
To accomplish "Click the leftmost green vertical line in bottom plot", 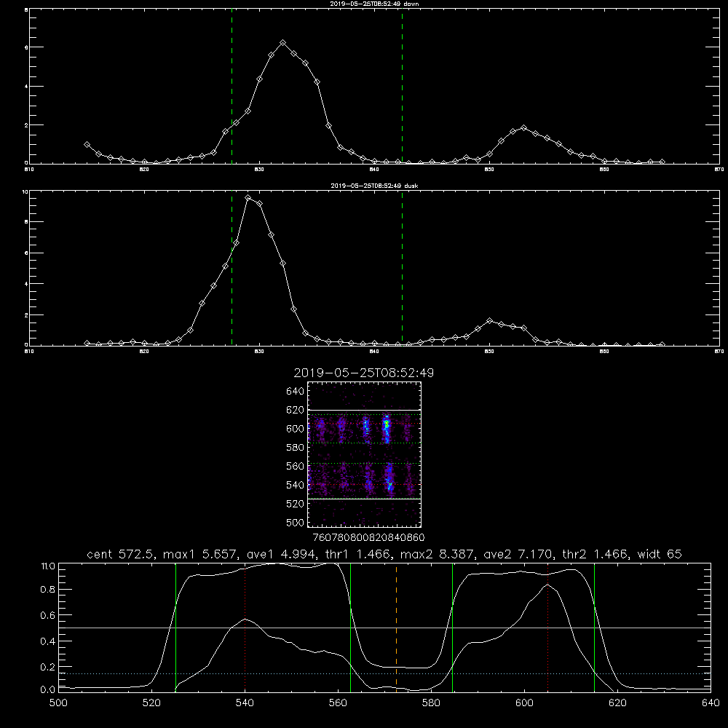I will click(175, 627).
